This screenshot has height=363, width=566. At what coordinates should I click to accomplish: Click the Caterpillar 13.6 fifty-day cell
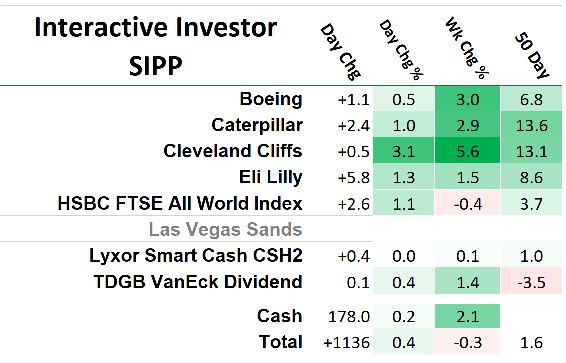pos(531,125)
